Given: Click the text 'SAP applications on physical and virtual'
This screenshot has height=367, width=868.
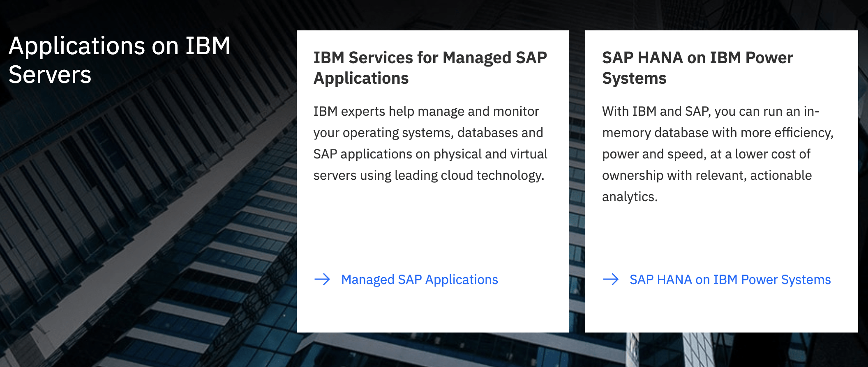Looking at the screenshot, I should [x=430, y=154].
